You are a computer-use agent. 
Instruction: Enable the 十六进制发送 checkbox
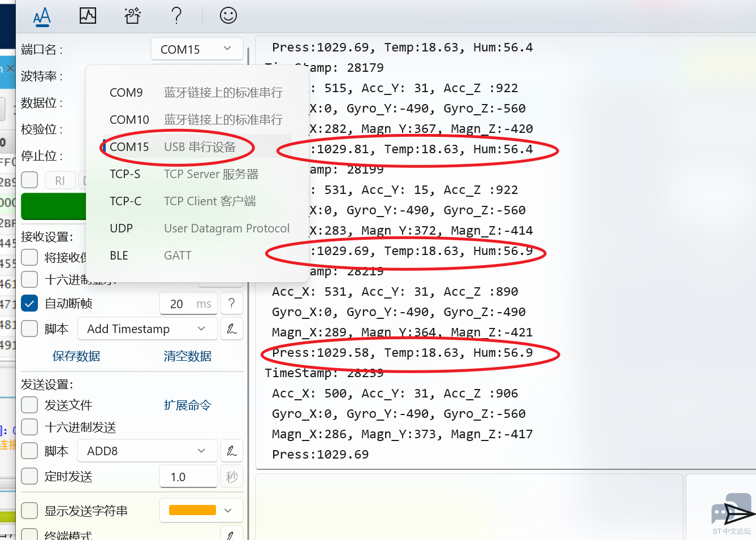29,427
